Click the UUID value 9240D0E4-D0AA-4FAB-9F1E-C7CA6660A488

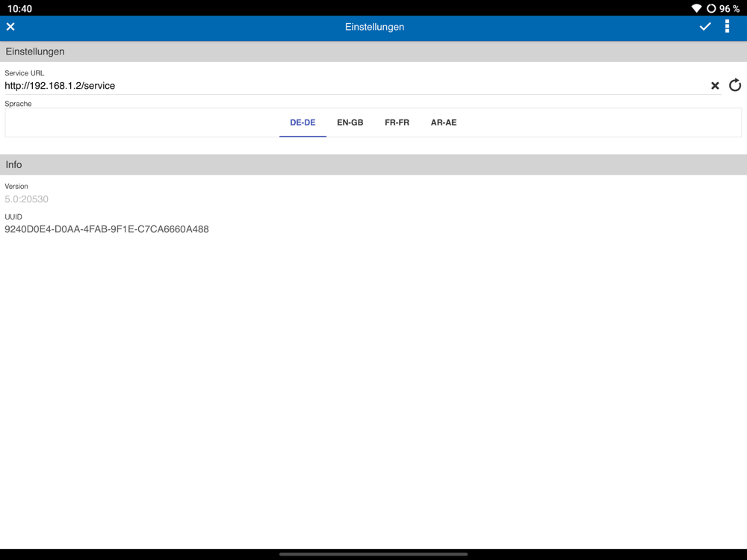(107, 229)
